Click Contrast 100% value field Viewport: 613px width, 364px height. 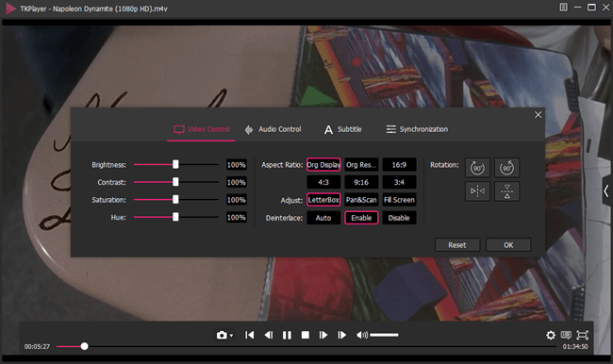237,182
